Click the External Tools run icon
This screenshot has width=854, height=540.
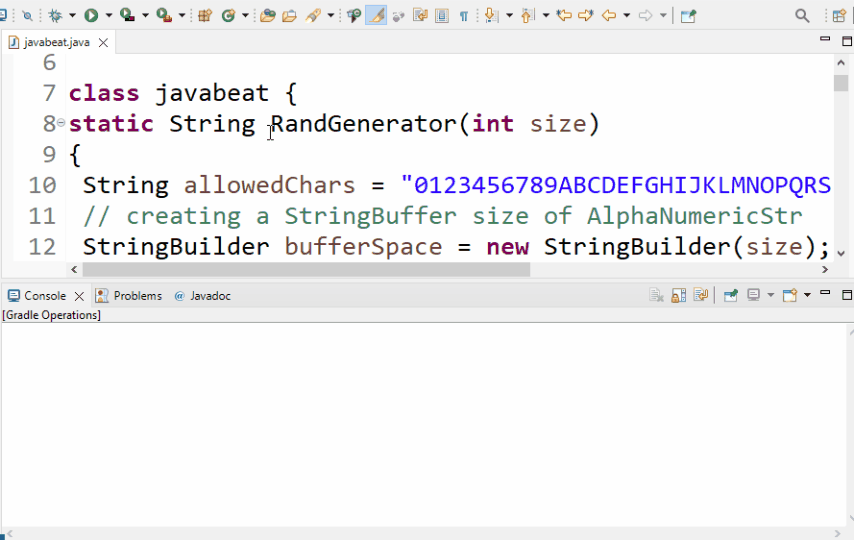pyautogui.click(x=164, y=16)
